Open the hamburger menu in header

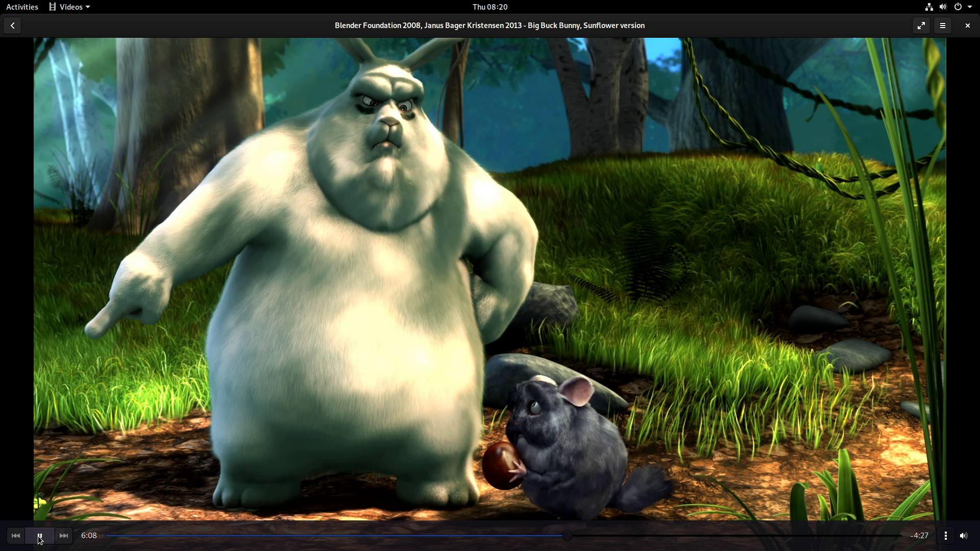tap(943, 26)
